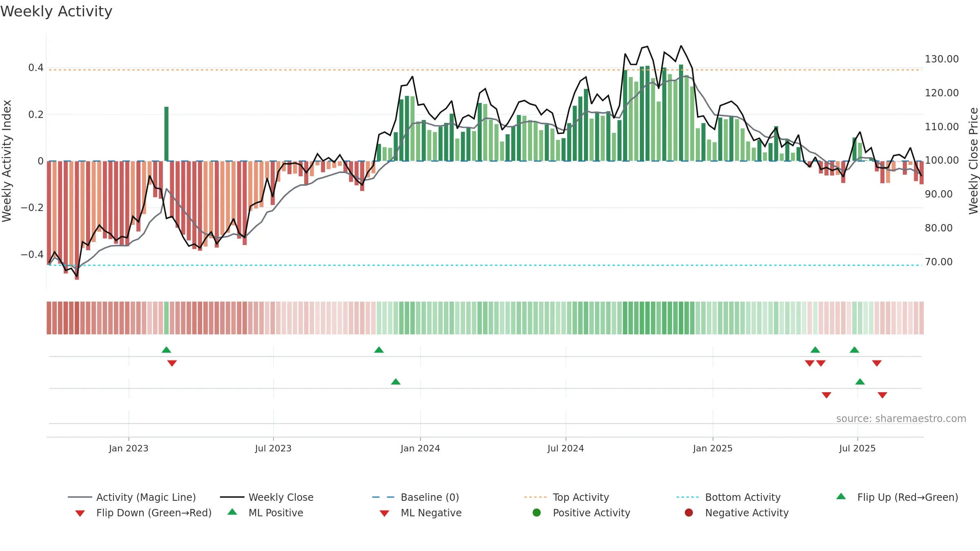Click the −0.4 activity axis label
Screen dimensions: 980x551
pyautogui.click(x=32, y=255)
